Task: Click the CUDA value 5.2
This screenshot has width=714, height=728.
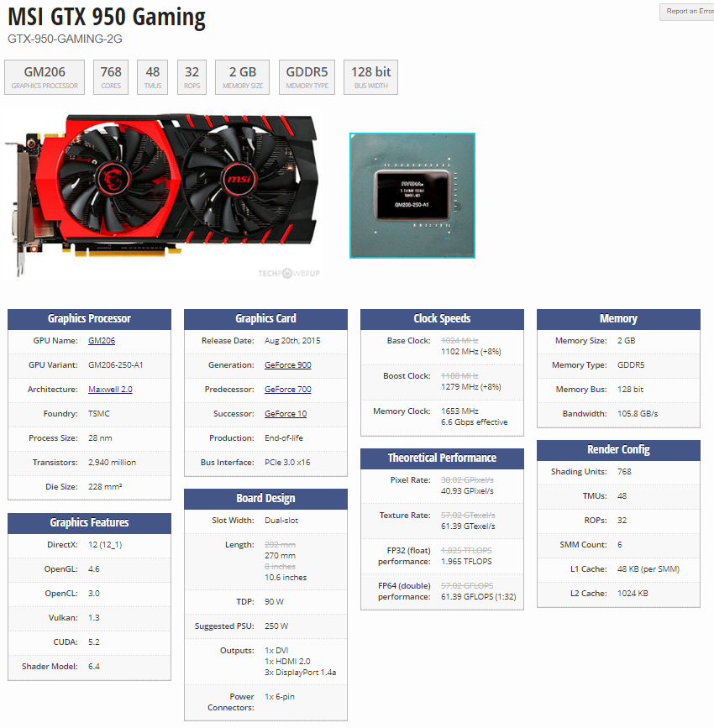Action: click(94, 642)
